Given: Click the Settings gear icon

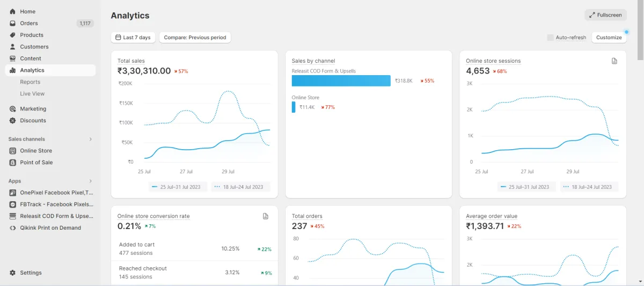Looking at the screenshot, I should [13, 273].
